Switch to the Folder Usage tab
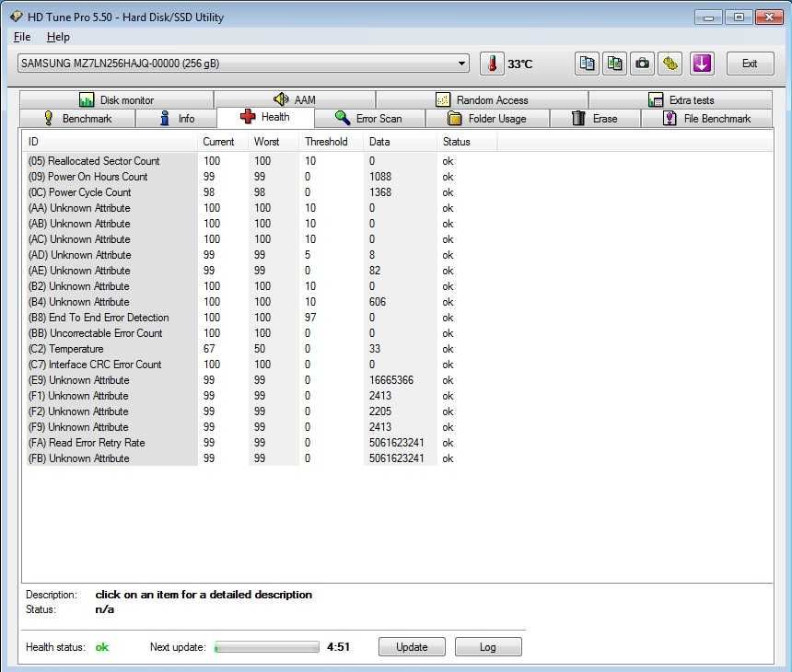792x672 pixels. 487,119
